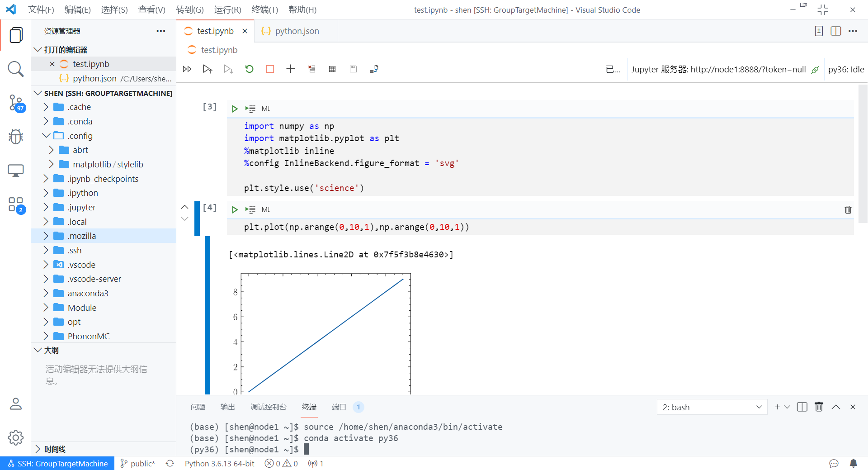Viewport: 868px width, 470px height.
Task: Open Remote Explorer in activity bar
Action: (15, 171)
